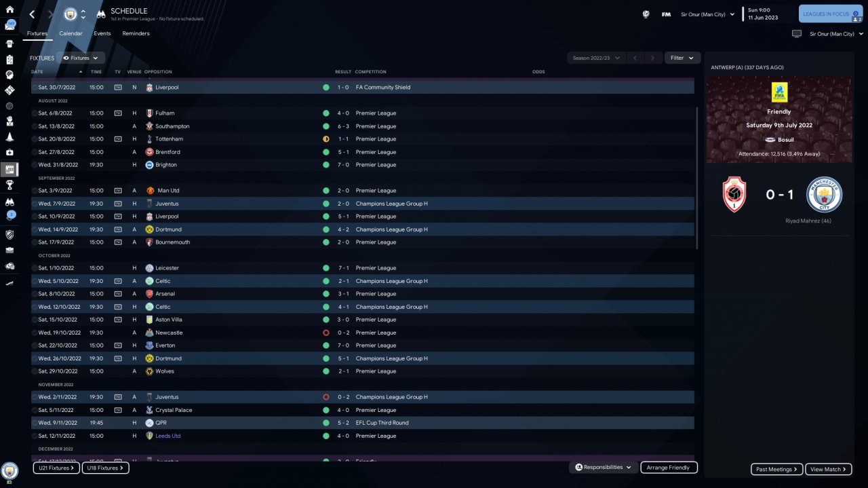This screenshot has width=868, height=488.
Task: Click the TV icon on Fulham row
Action: (x=118, y=113)
